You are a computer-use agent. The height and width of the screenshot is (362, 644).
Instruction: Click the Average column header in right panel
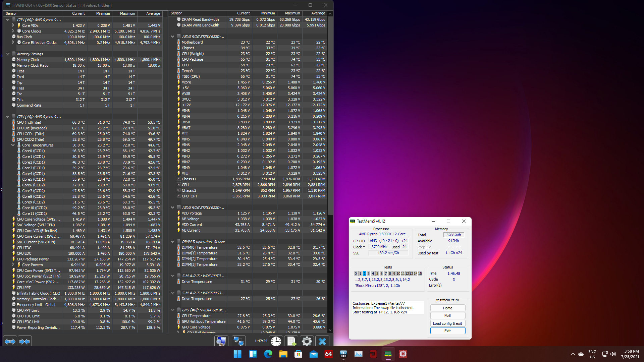pos(315,13)
